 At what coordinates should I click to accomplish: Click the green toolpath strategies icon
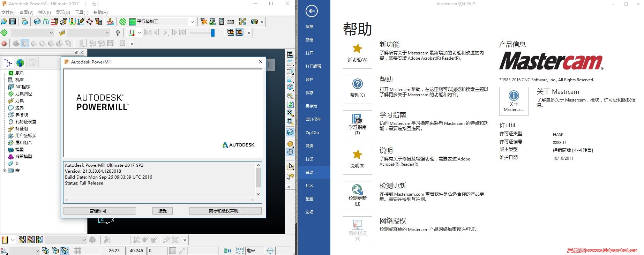(x=123, y=22)
